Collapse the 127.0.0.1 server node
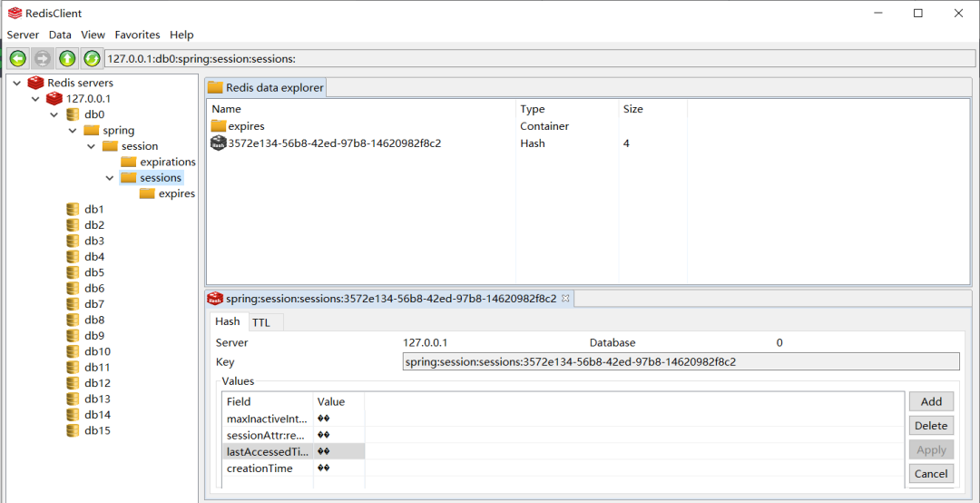The image size is (980, 503). [35, 98]
